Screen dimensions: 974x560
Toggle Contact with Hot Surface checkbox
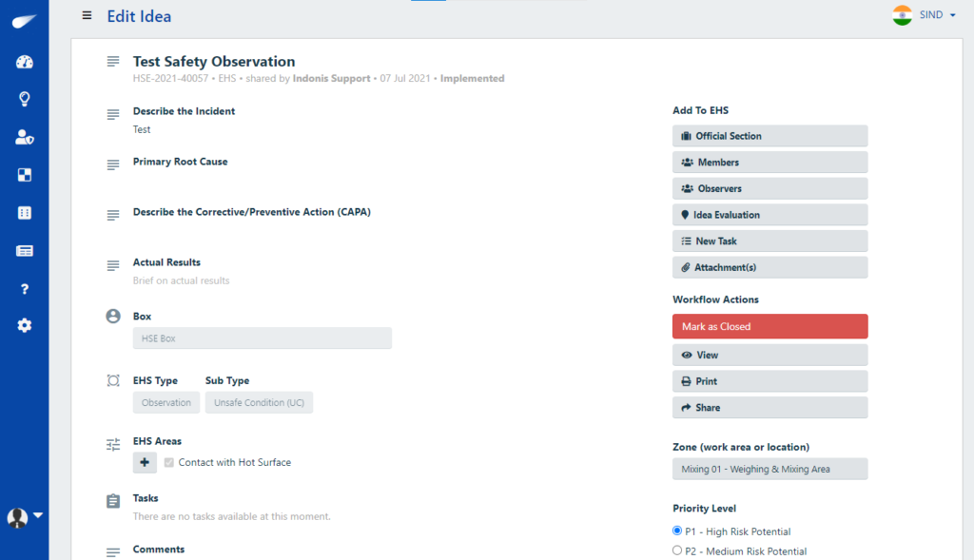point(169,463)
